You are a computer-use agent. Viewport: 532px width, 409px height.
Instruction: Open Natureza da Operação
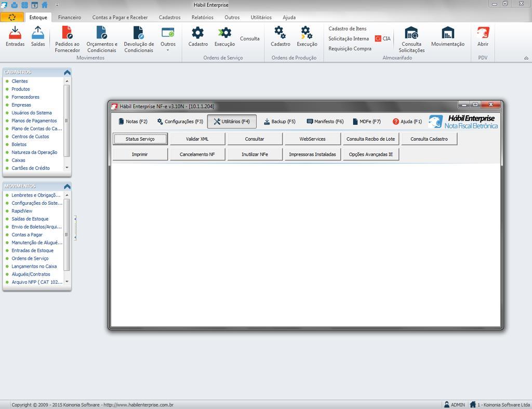34,152
